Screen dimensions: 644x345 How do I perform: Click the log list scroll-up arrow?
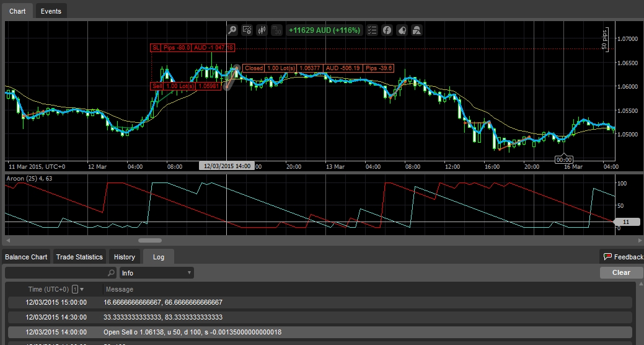click(x=641, y=285)
